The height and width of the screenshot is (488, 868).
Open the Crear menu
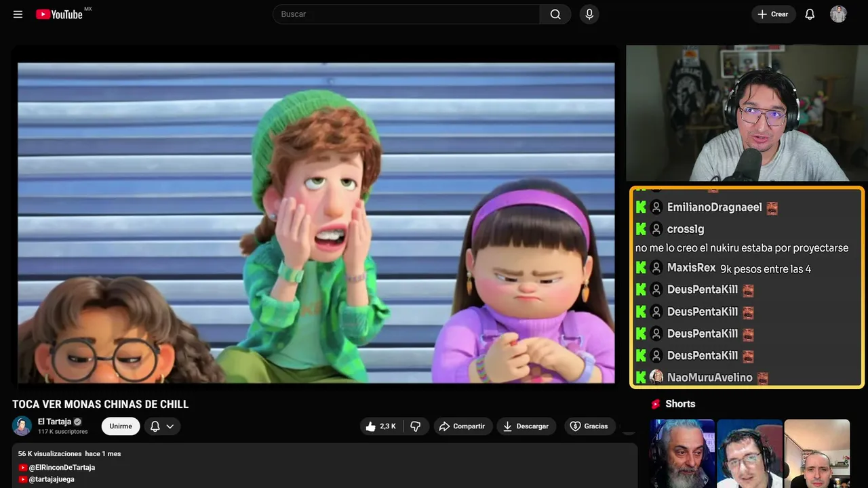pyautogui.click(x=773, y=14)
